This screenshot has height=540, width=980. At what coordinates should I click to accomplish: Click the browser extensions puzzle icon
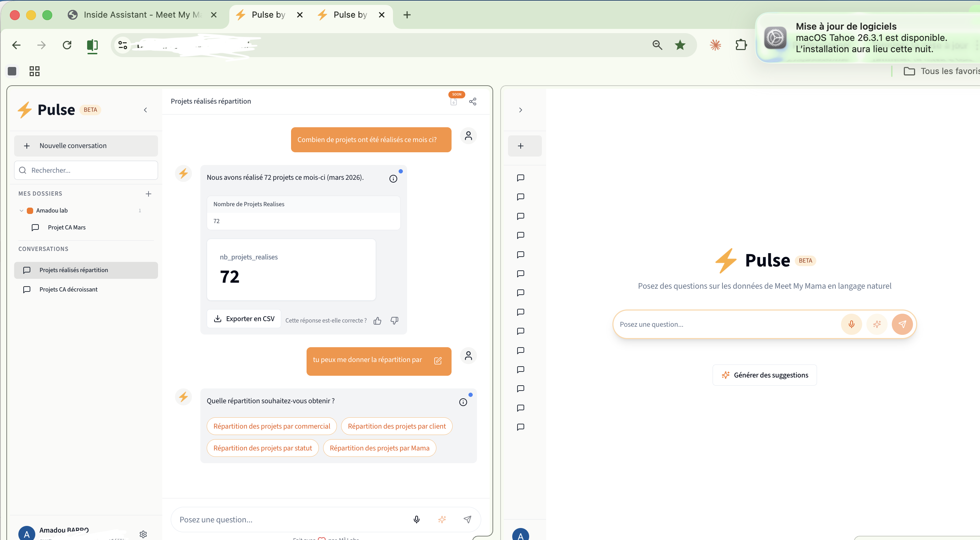(741, 45)
